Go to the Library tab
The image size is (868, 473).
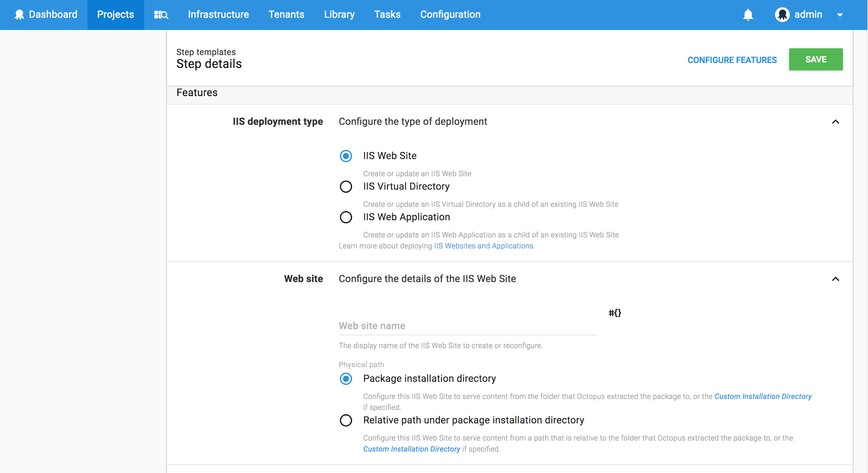(339, 15)
